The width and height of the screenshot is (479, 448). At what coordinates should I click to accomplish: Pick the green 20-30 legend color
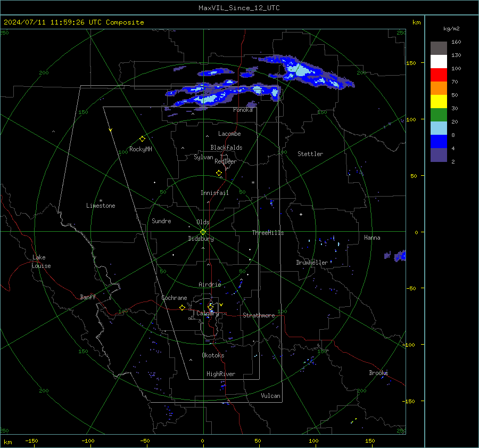[439, 115]
